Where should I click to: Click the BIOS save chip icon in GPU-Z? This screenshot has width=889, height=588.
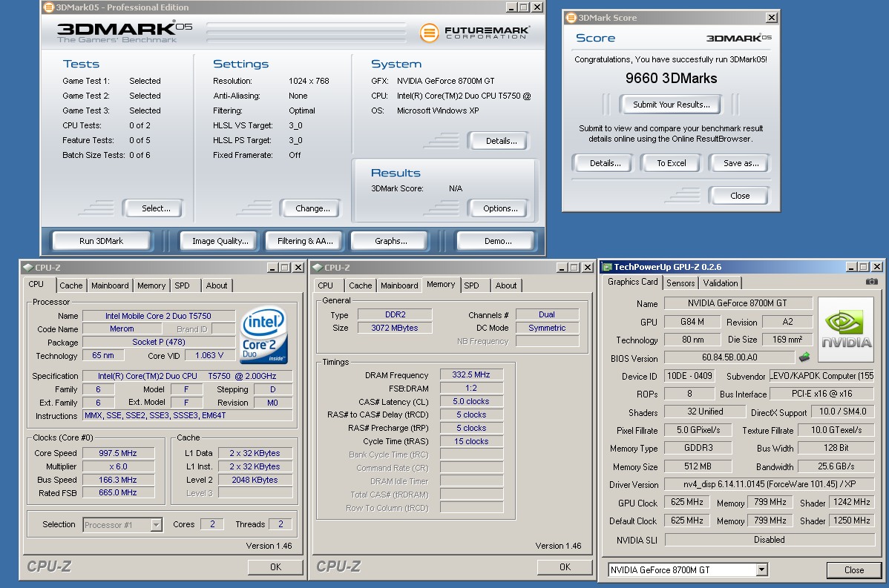click(804, 357)
